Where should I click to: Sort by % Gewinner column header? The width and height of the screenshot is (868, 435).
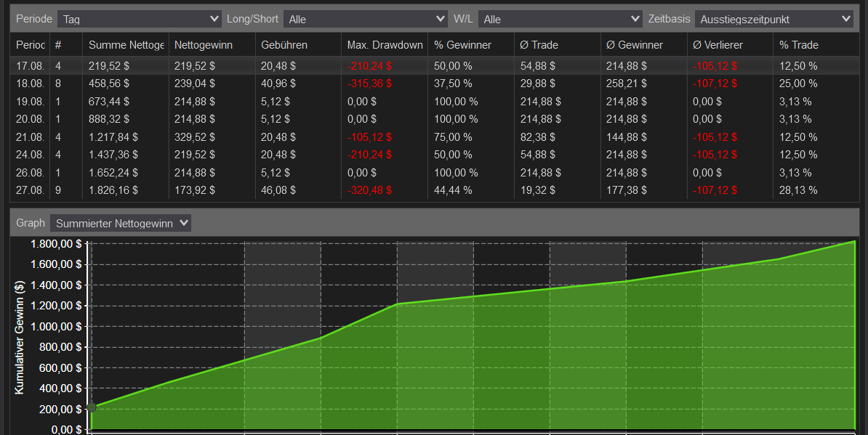click(470, 45)
